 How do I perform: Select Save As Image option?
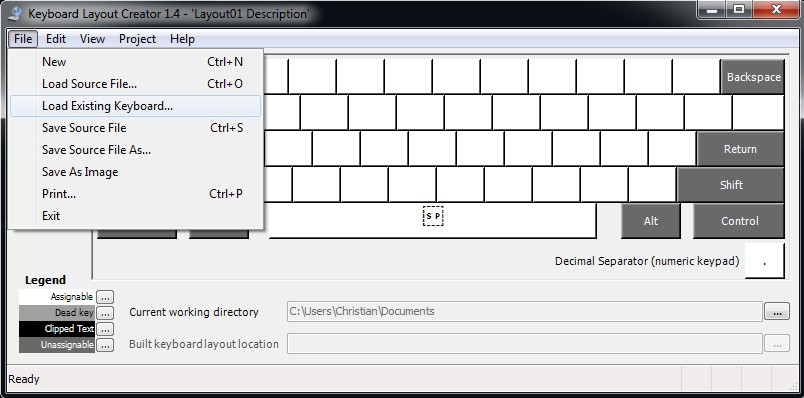(135, 172)
